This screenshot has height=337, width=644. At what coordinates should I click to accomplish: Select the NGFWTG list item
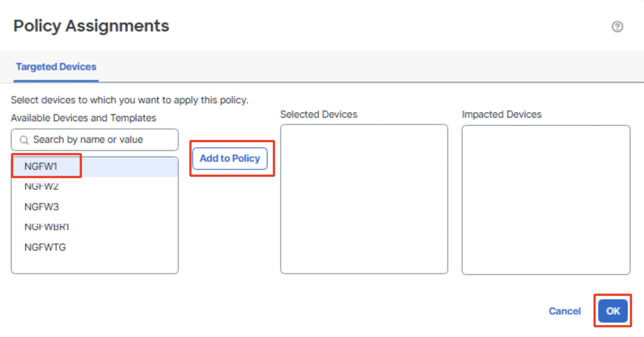point(45,247)
